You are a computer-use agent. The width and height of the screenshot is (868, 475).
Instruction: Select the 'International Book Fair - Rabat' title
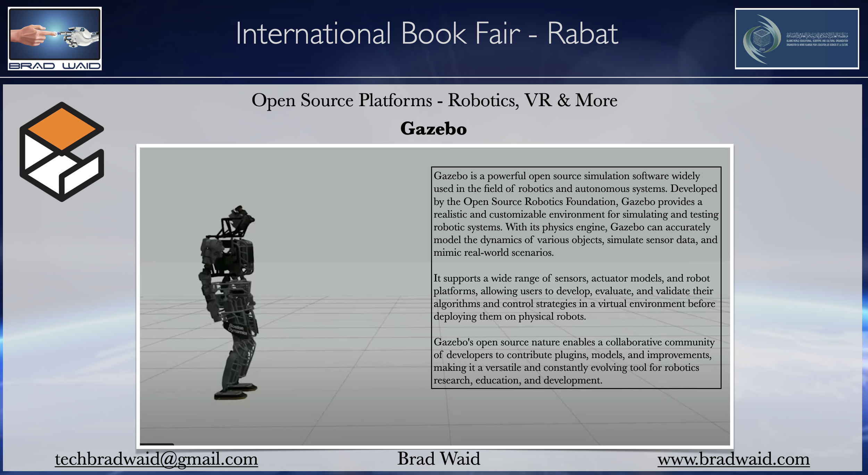(x=427, y=34)
